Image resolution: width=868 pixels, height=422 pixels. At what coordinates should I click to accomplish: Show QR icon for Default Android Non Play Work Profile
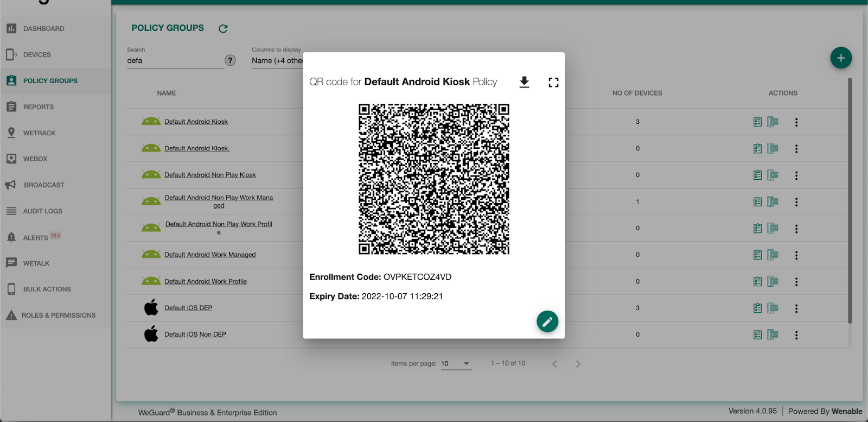[773, 229]
